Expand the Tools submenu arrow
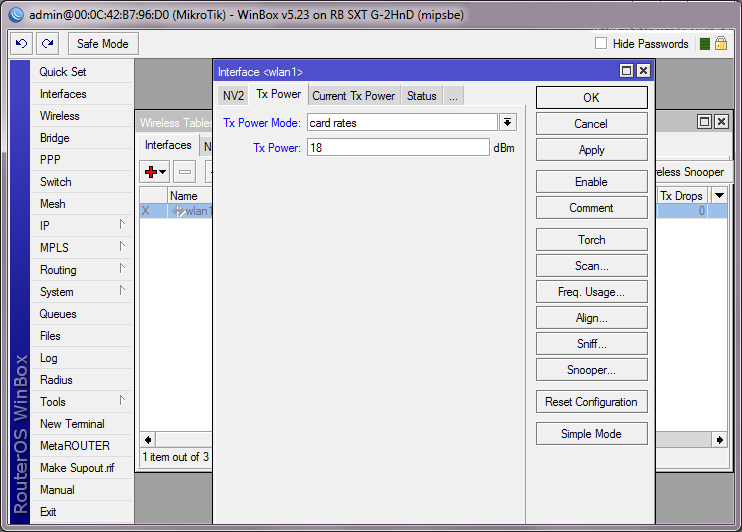 pos(122,400)
